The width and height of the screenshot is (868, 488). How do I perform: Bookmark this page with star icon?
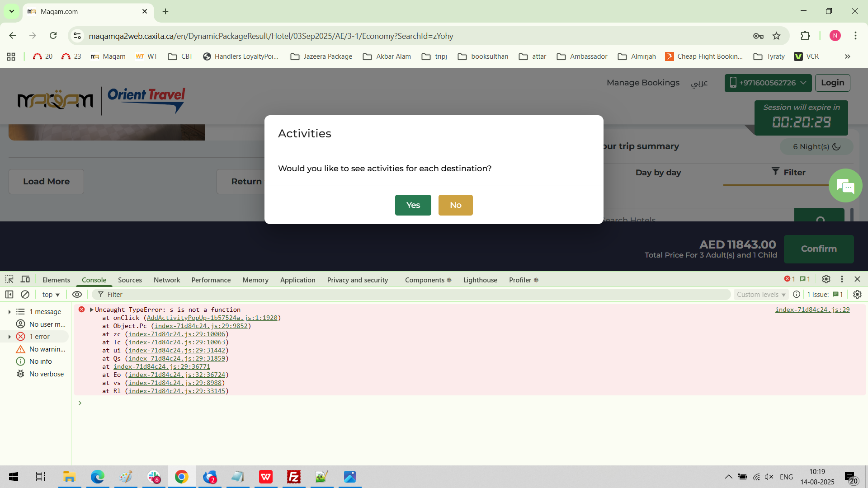pos(777,36)
